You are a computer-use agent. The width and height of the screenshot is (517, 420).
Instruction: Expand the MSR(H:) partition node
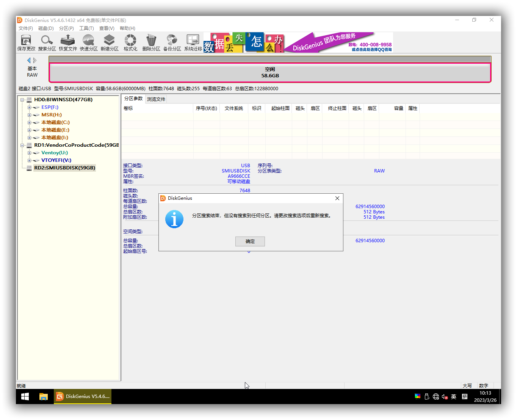tap(29, 115)
